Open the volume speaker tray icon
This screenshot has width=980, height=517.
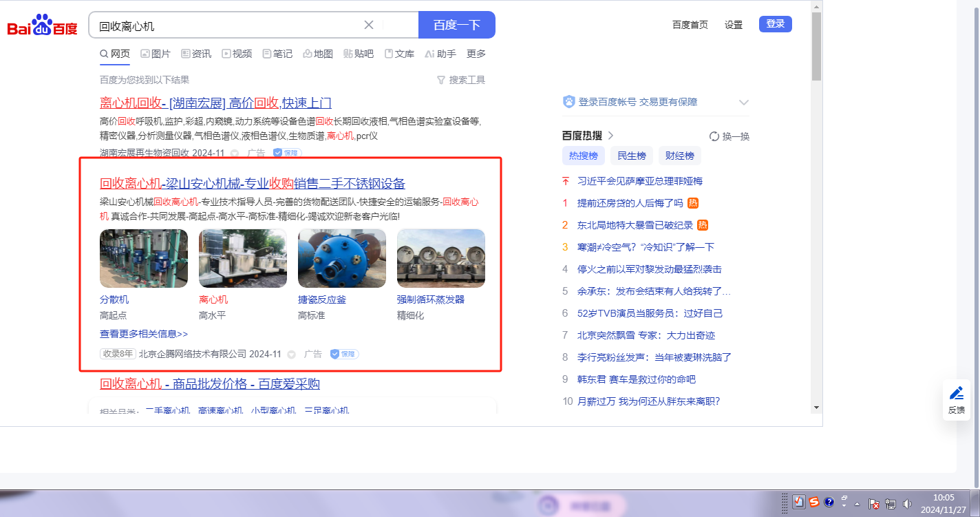[x=908, y=503]
